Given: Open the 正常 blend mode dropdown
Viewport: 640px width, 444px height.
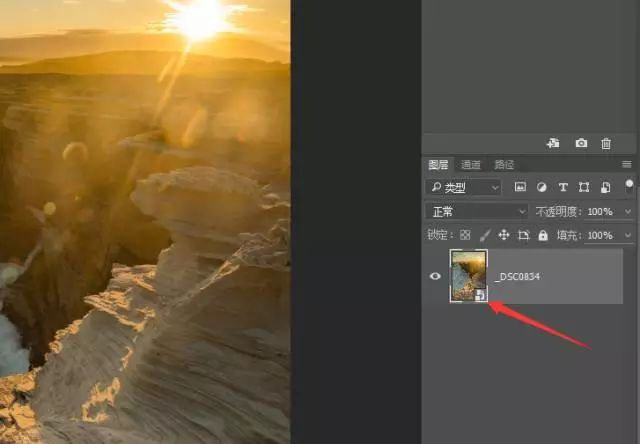Looking at the screenshot, I should point(476,212).
